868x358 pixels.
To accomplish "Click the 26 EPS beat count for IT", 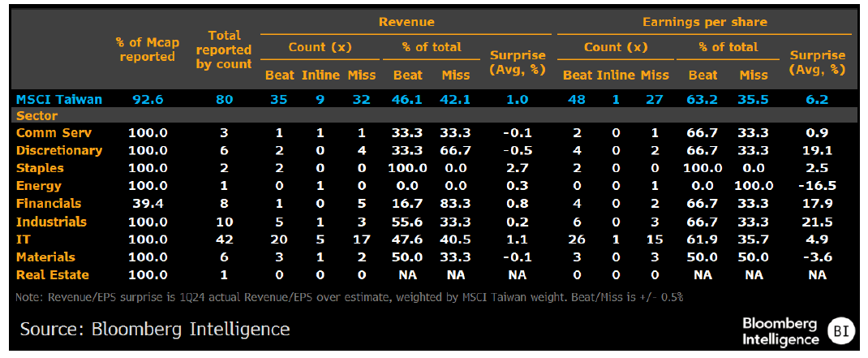I will 578,239.
